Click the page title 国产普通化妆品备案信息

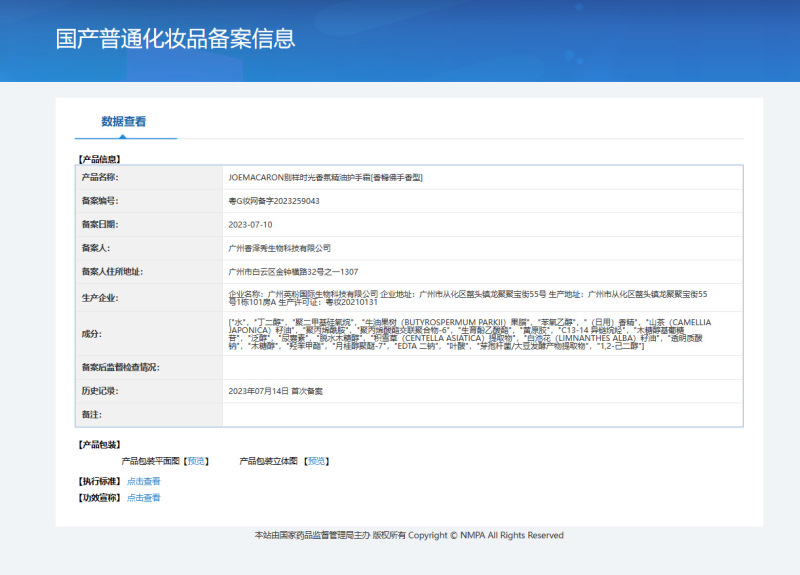point(176,39)
